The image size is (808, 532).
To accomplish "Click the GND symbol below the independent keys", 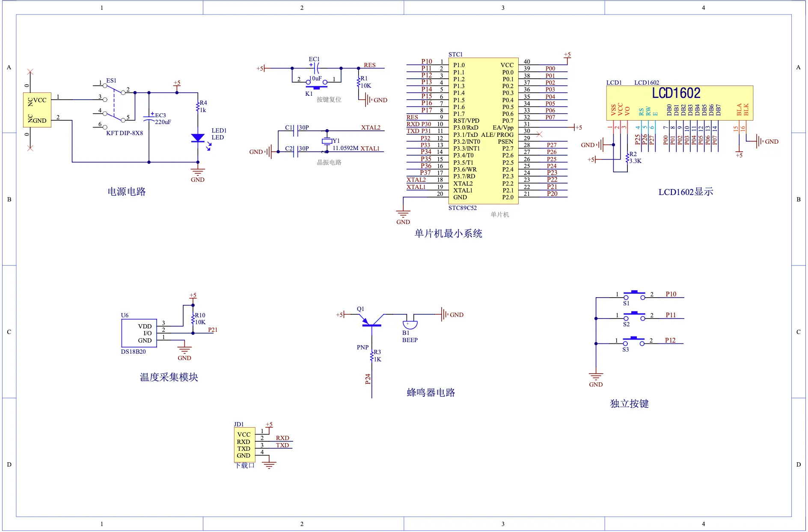I will click(596, 380).
